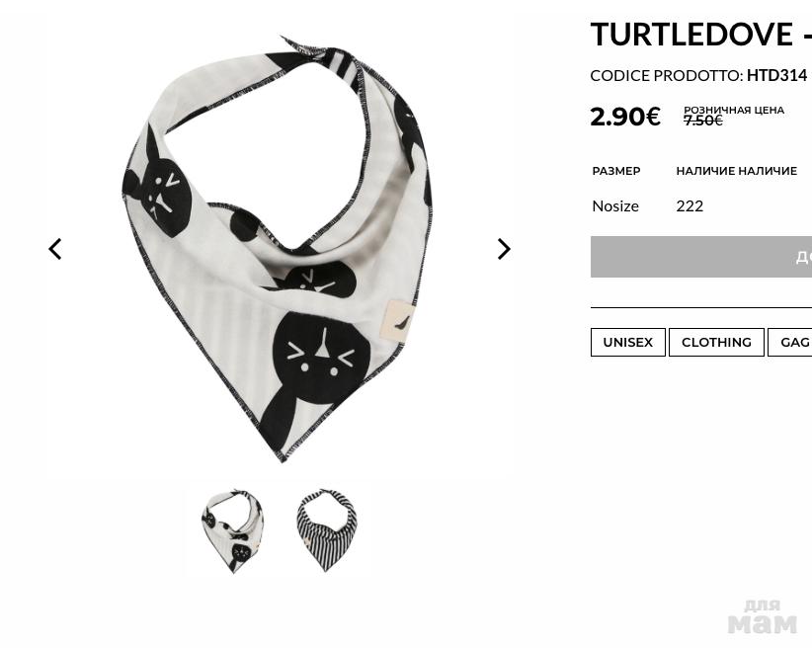This screenshot has width=812, height=648.
Task: Open the CLOTHING tag
Action: point(716,343)
